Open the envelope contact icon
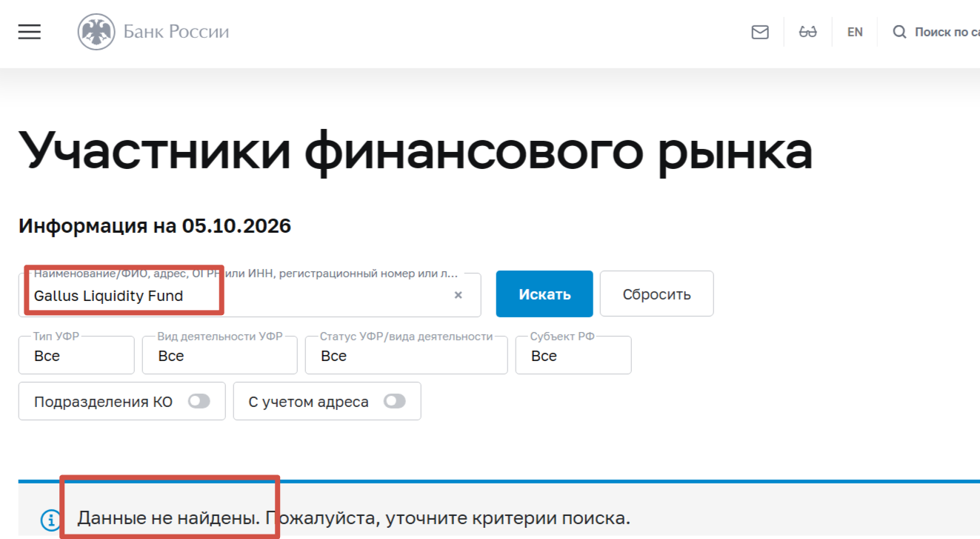Image resolution: width=980 pixels, height=539 pixels. (x=760, y=32)
